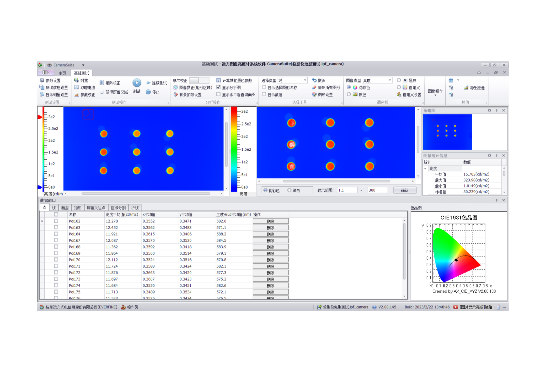
Task: Click the color wheel icon in ribbon
Action: tap(355, 88)
